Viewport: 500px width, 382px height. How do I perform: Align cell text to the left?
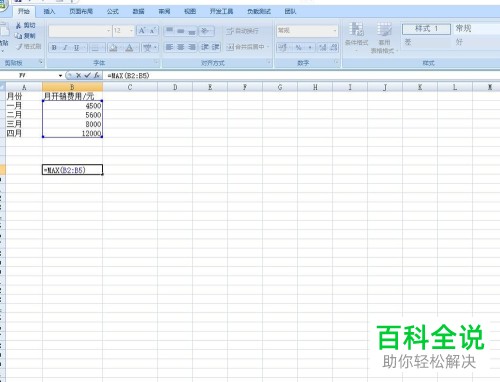[x=169, y=47]
